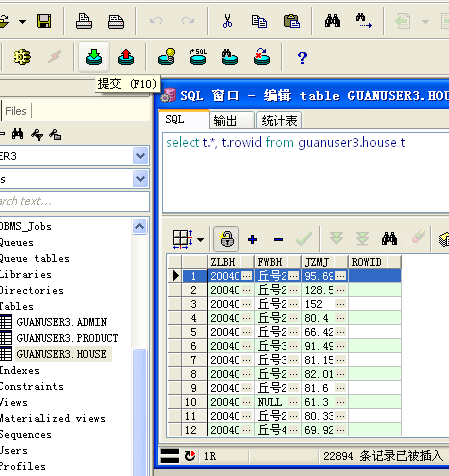Image resolution: width=449 pixels, height=476 pixels.
Task: Open JZMJ cell ellipsis in row 5
Action: 340,332
